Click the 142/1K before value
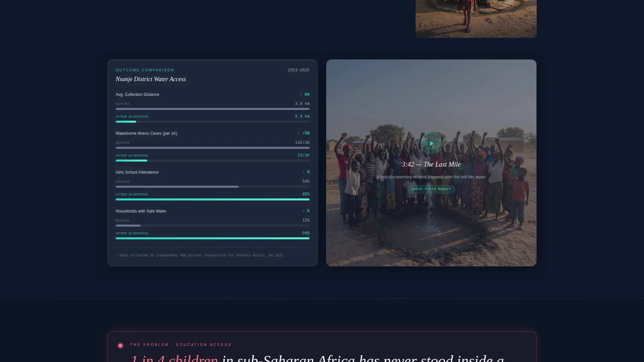The height and width of the screenshot is (362, 644). pos(302,143)
